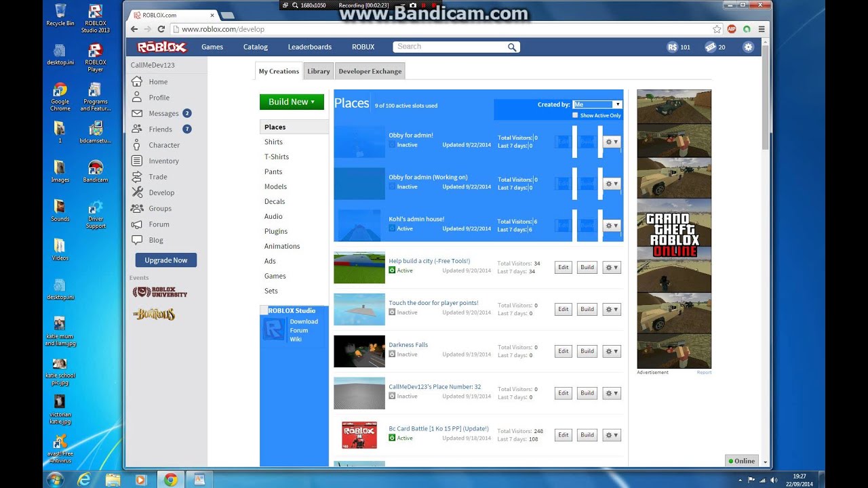The width and height of the screenshot is (868, 488).
Task: Open the Home sidebar icon
Action: 137,81
